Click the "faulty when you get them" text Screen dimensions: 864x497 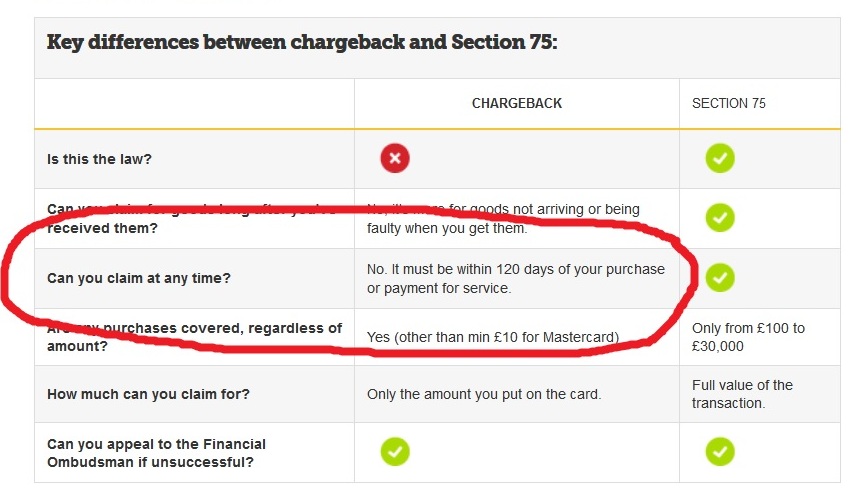click(446, 229)
